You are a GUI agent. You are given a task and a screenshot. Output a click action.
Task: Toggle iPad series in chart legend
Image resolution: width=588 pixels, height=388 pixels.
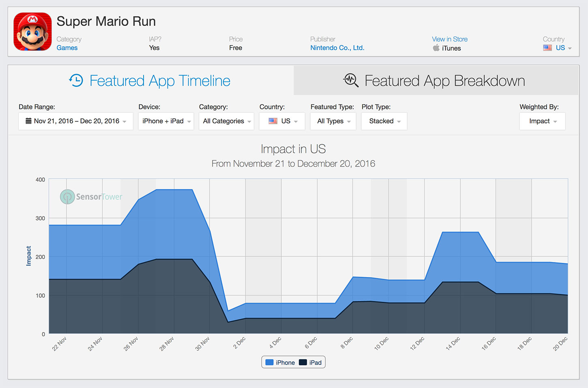tap(310, 362)
